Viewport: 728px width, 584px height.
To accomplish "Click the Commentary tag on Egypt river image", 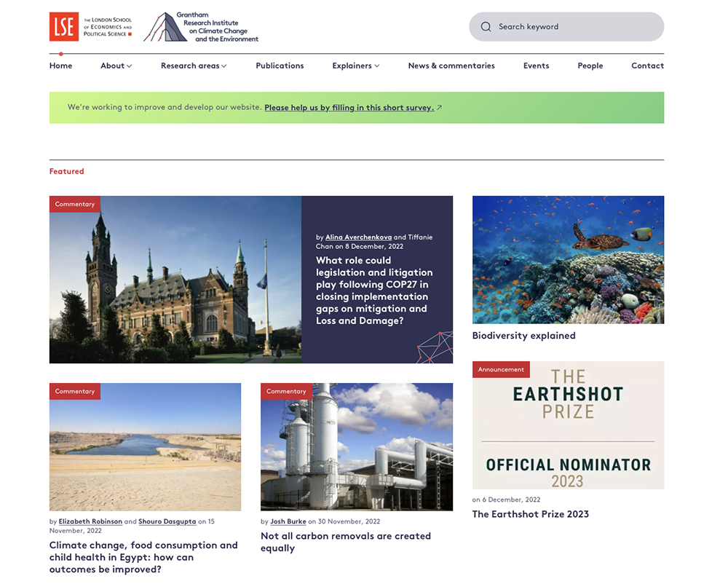I will pyautogui.click(x=75, y=391).
